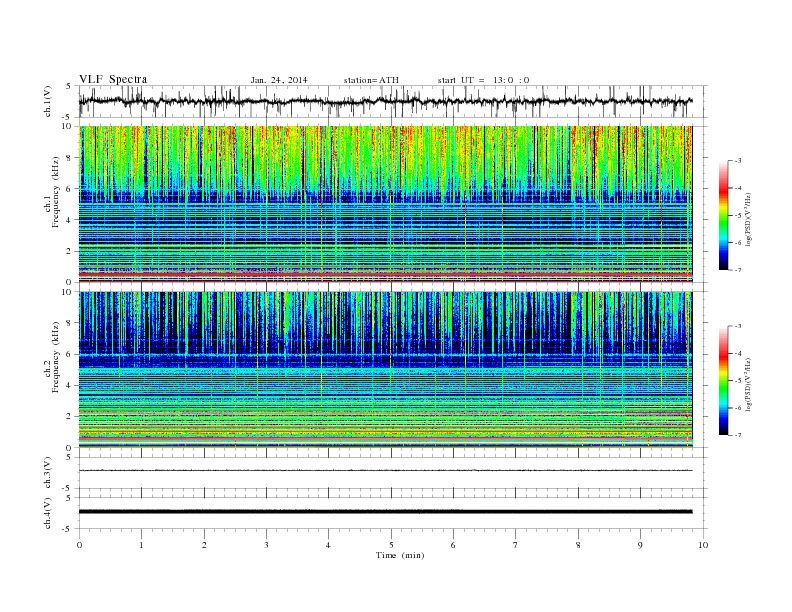
Task: Click inside the ch.2 spectrogram panel
Action: 385,370
